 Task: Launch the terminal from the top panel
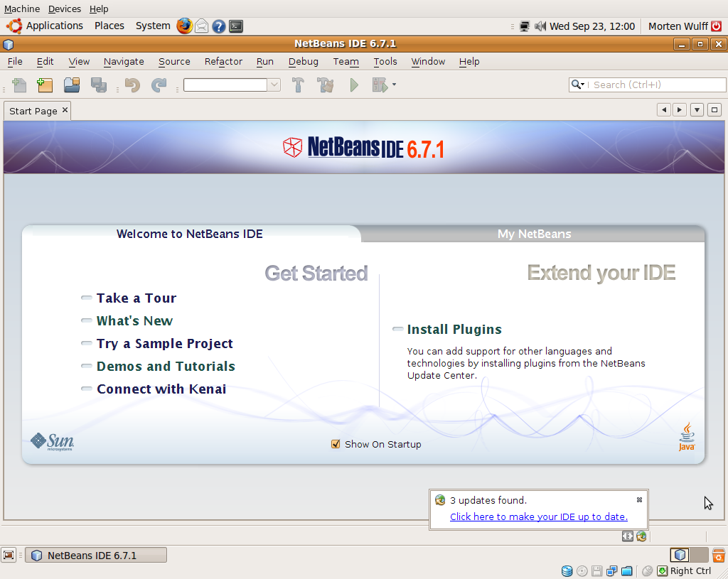pos(236,26)
